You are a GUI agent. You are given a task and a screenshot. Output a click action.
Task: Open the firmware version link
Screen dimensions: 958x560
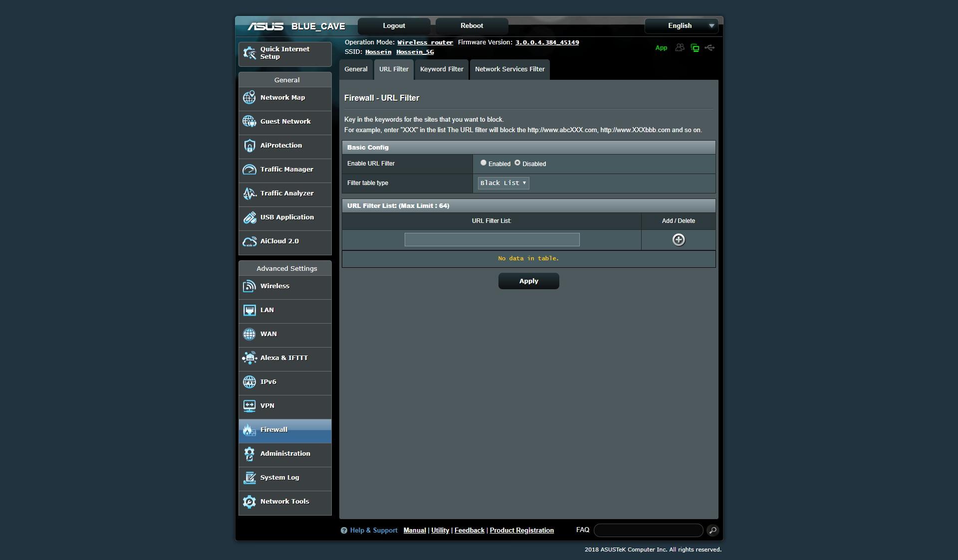point(547,42)
